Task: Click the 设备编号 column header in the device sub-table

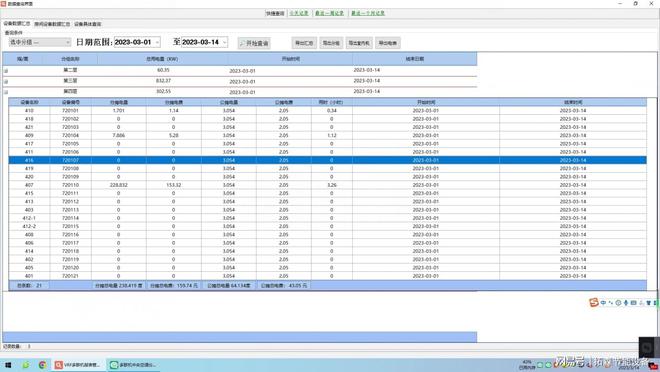Action: coord(70,102)
